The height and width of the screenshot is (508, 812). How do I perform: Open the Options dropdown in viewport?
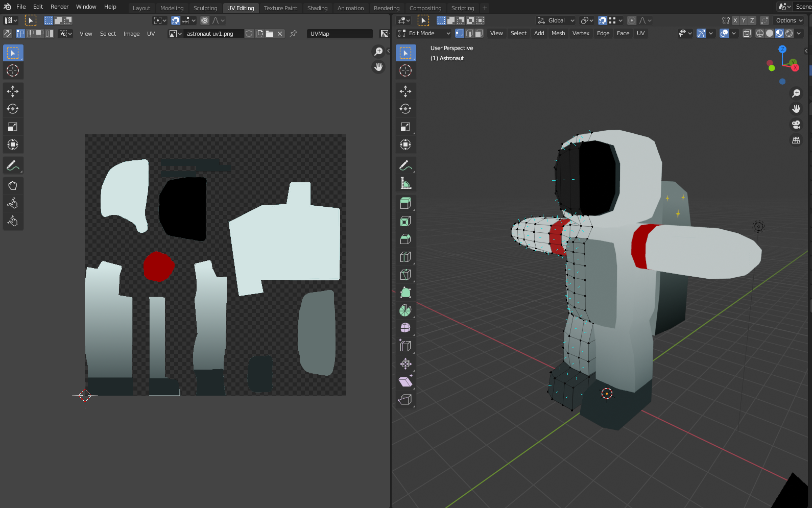789,20
